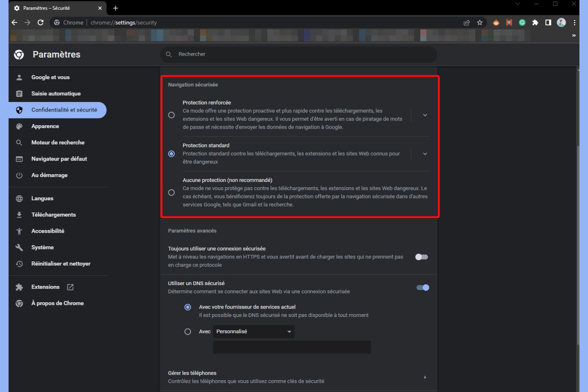
Task: Open tab search chevron in title bar
Action: 518,4
